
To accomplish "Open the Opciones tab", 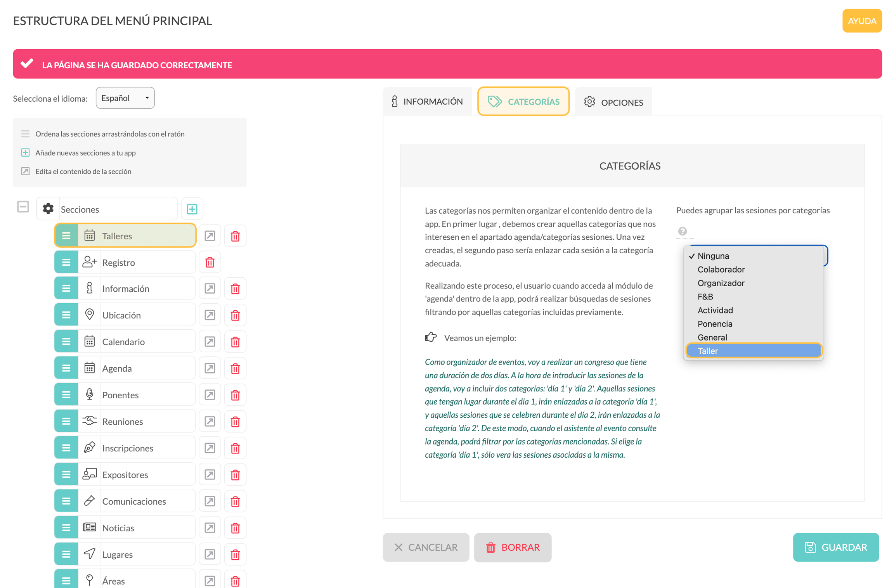I will (x=613, y=102).
